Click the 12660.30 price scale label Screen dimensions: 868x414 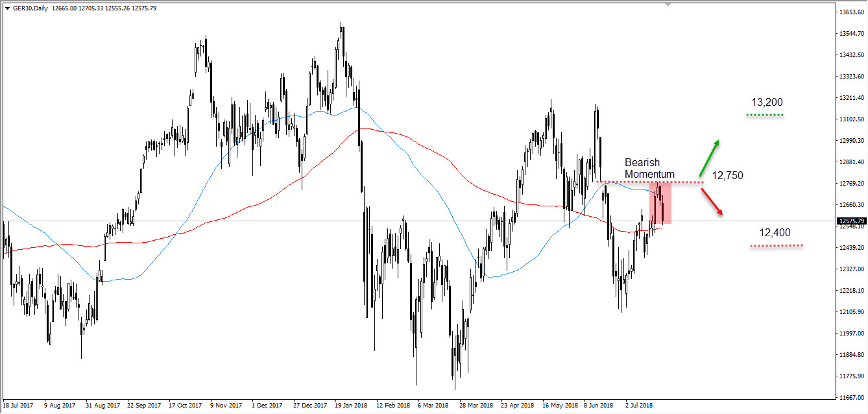coord(852,204)
